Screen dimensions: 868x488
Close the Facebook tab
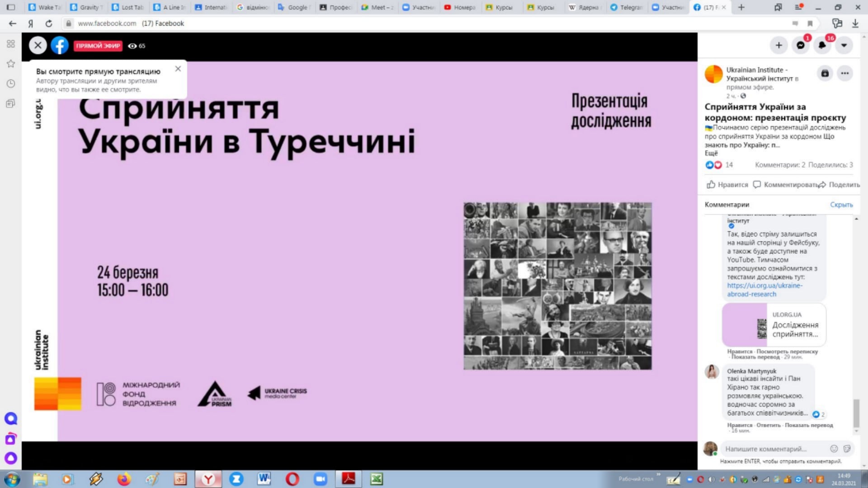[724, 7]
